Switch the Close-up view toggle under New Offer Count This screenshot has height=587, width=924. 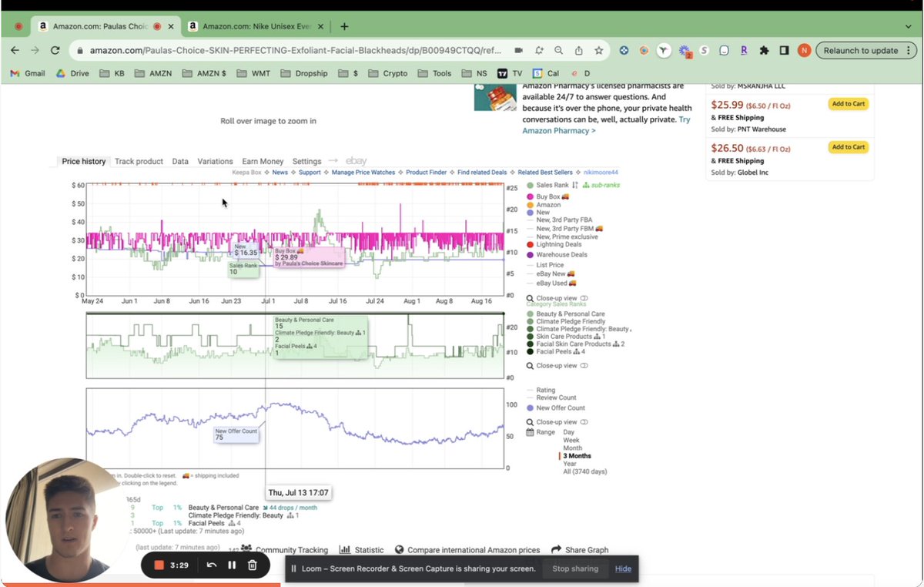click(584, 422)
